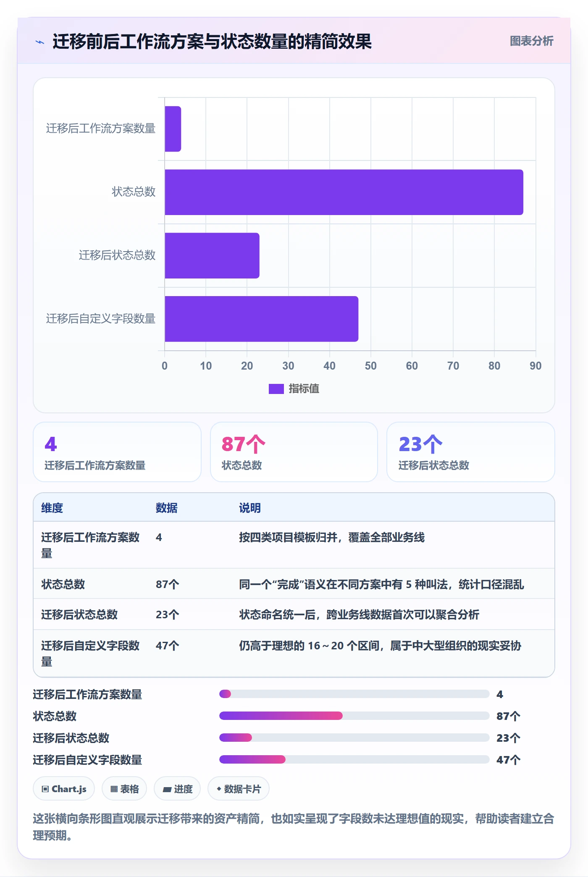This screenshot has width=588, height=877.
Task: Click the 迁移后工作流方案数量 y-axis label
Action: click(101, 129)
